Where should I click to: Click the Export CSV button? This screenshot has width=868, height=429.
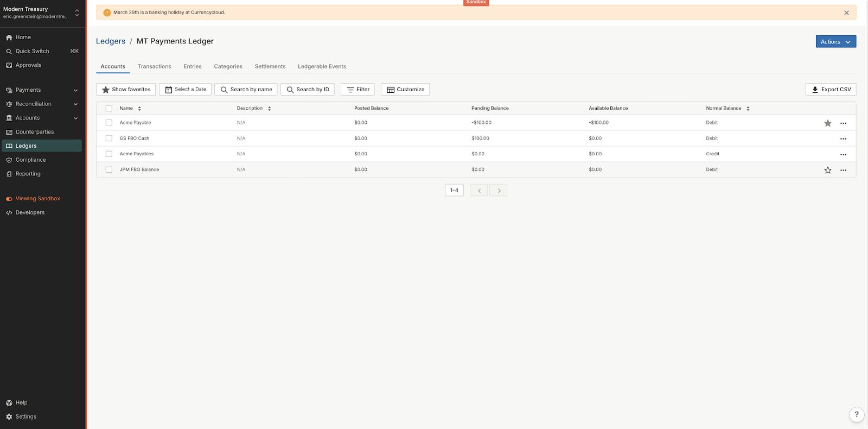[x=831, y=90]
